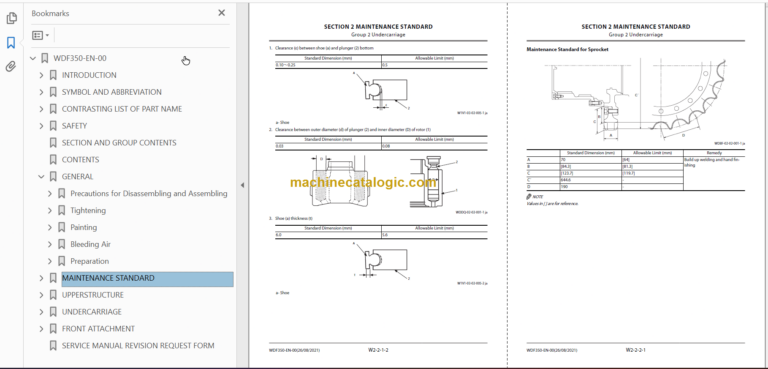The width and height of the screenshot is (768, 369).
Task: Click the bookmark icon beside CONTENTS
Action: click(53, 160)
